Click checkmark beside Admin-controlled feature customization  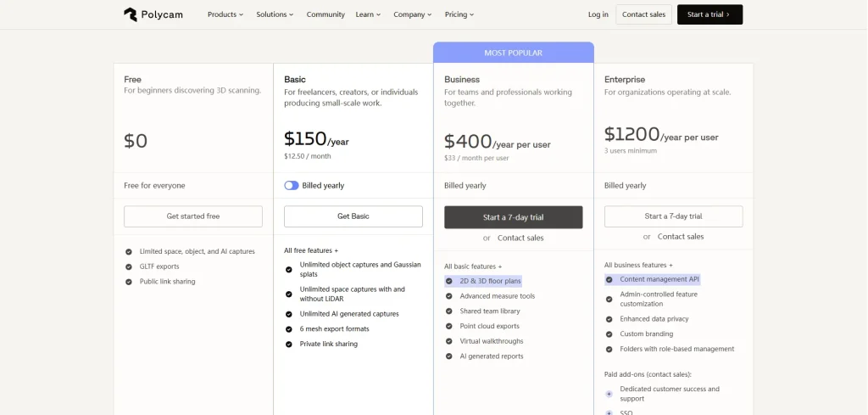pos(609,300)
